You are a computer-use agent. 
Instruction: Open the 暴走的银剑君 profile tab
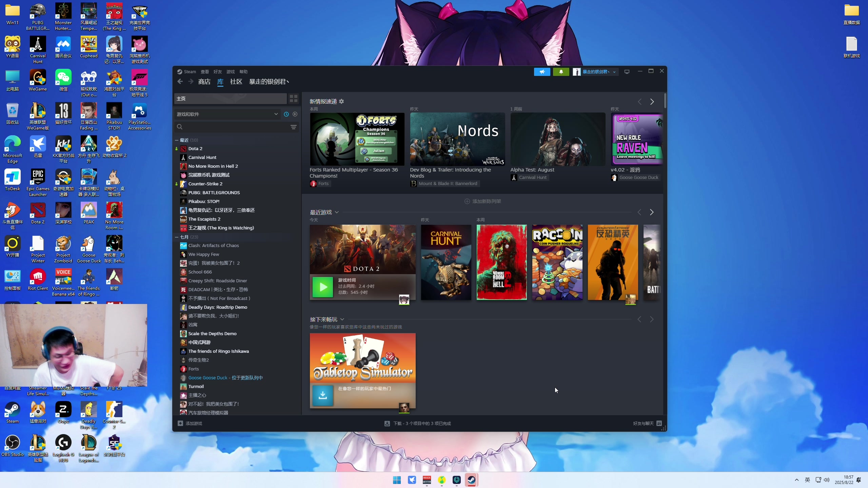point(269,82)
